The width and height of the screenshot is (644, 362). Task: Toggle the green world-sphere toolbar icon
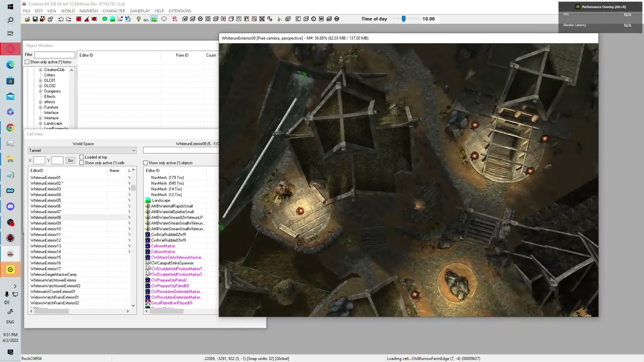pos(105,19)
